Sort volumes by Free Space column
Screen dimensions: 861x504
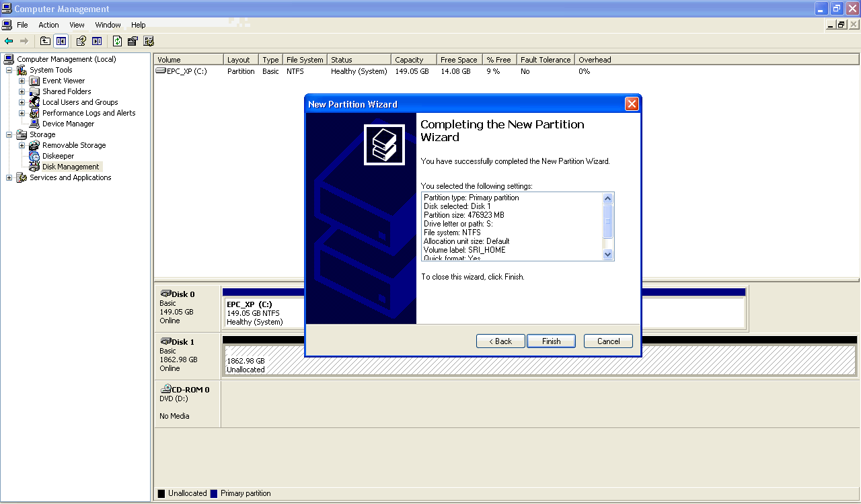click(459, 60)
